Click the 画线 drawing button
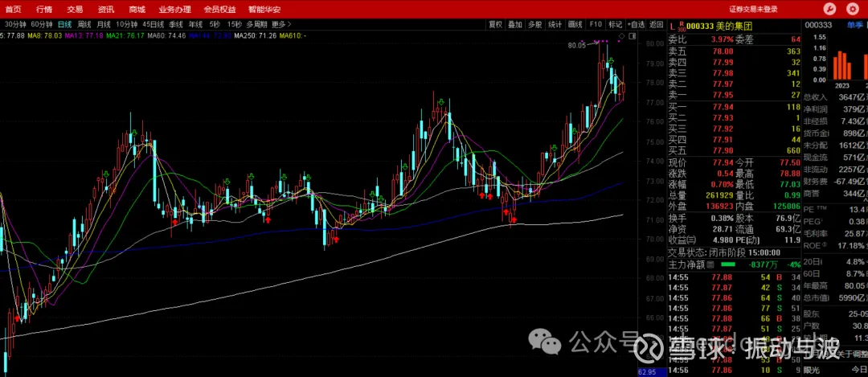The image size is (868, 377). [x=575, y=24]
